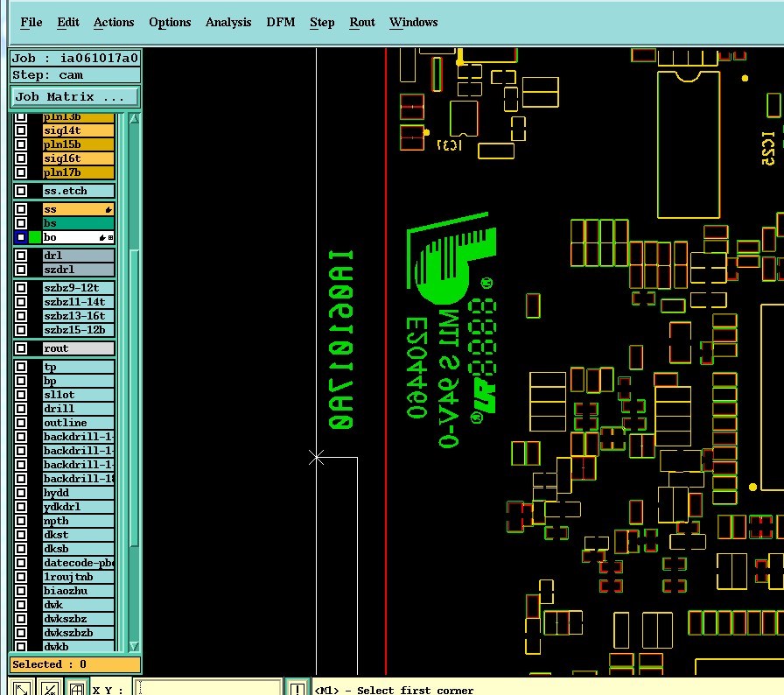The width and height of the screenshot is (784, 695).
Task: Click the hand icon on the bo layer
Action: pyautogui.click(x=102, y=237)
